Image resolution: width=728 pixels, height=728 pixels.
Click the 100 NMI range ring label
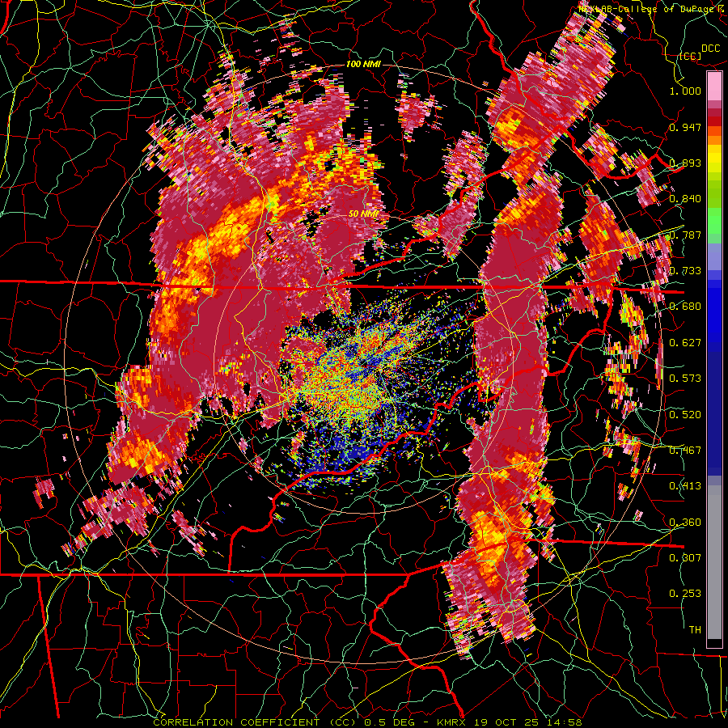tap(363, 64)
